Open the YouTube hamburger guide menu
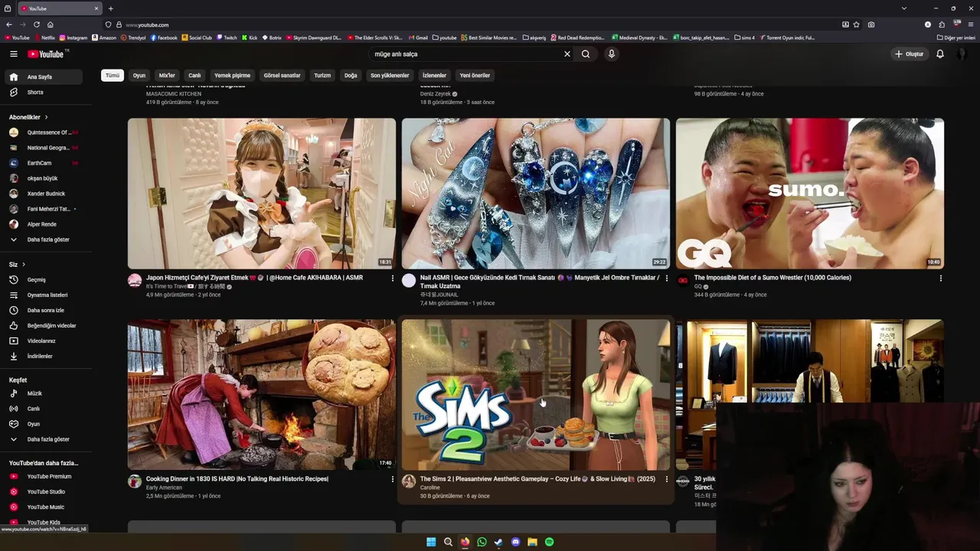Viewport: 980px width, 551px height. click(13, 54)
